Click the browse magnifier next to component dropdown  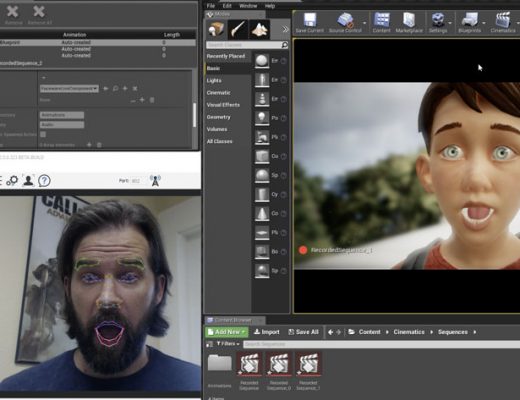(115, 88)
